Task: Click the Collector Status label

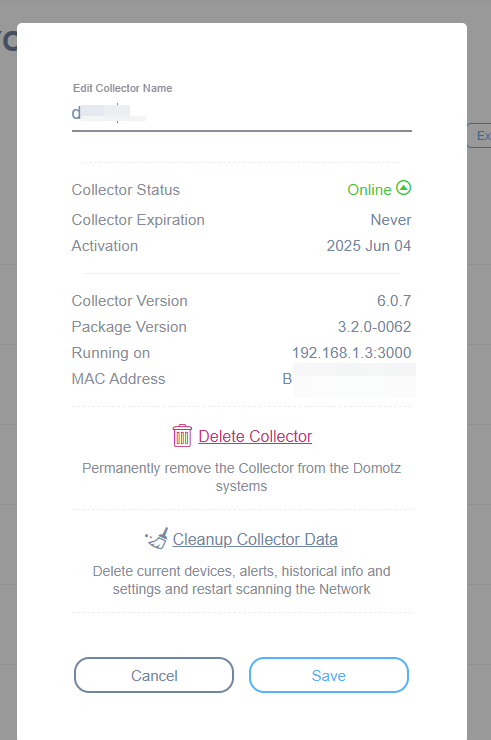Action: (126, 190)
